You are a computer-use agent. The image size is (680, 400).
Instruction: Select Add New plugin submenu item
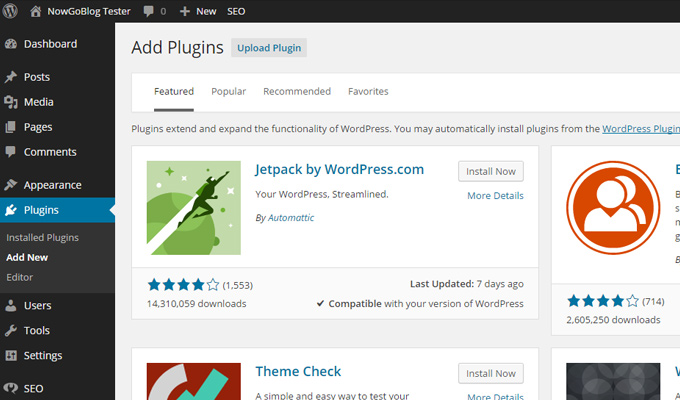coord(27,257)
